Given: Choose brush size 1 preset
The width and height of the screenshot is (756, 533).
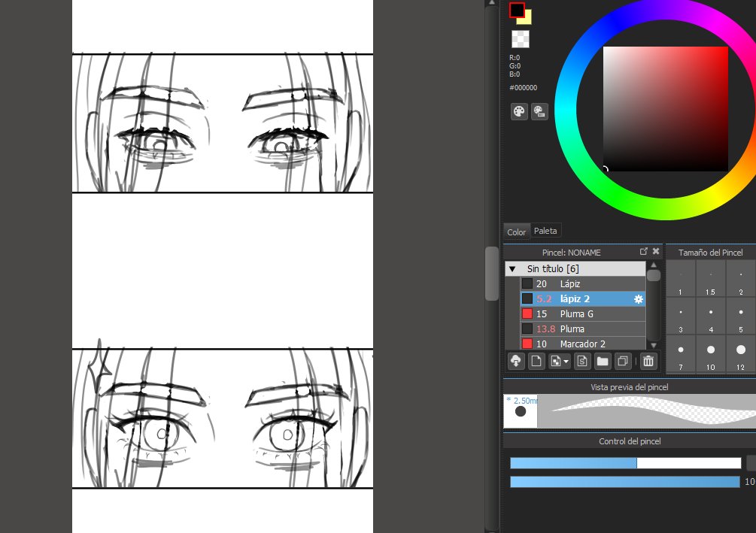Looking at the screenshot, I should [x=680, y=279].
